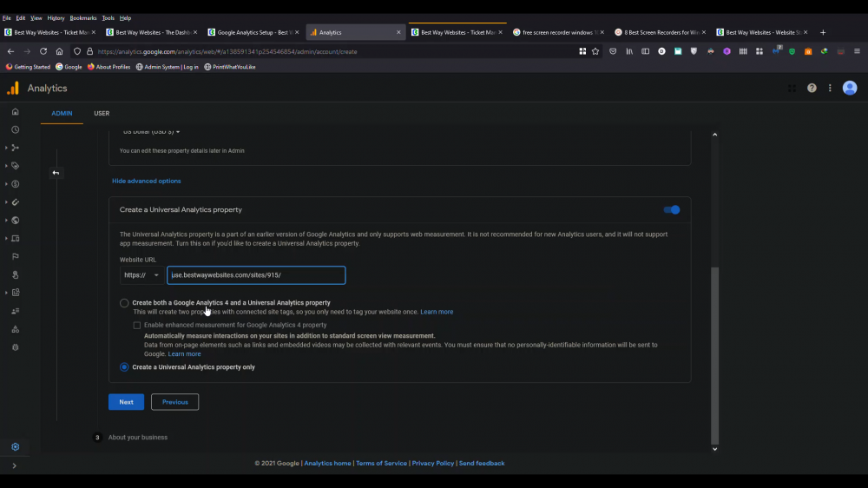Expand the Retention row arrow in sidebar
Viewport: 868px width, 488px height.
point(6,202)
